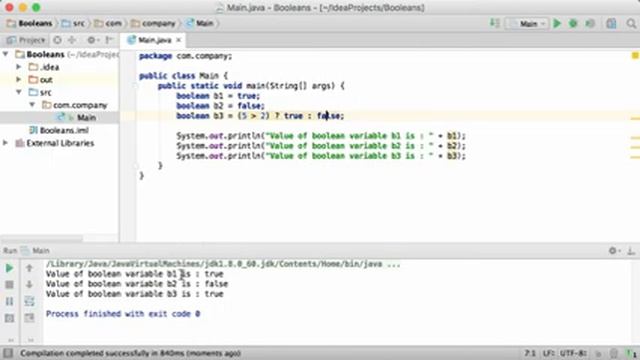The width and height of the screenshot is (640, 360).
Task: Open the Main run configuration dropdown
Action: point(526,23)
